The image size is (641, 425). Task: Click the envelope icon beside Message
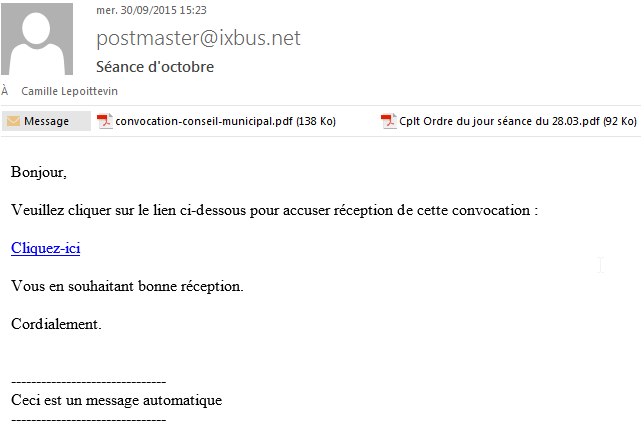[14, 121]
